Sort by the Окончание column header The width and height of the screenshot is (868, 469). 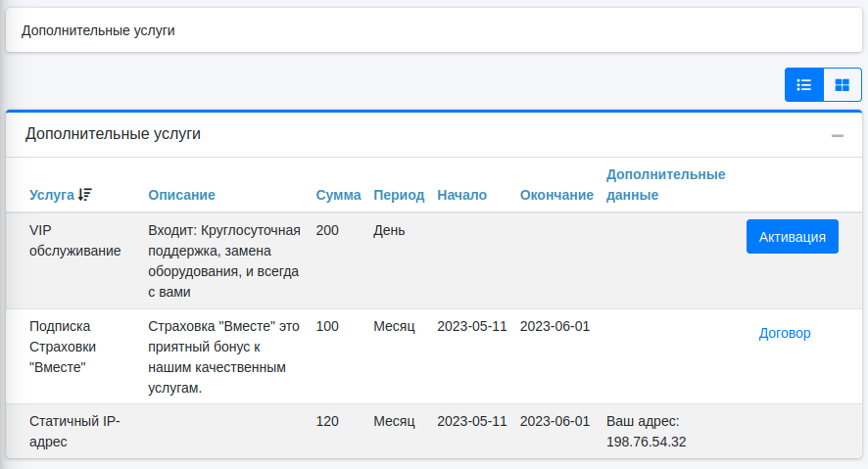[x=556, y=195]
